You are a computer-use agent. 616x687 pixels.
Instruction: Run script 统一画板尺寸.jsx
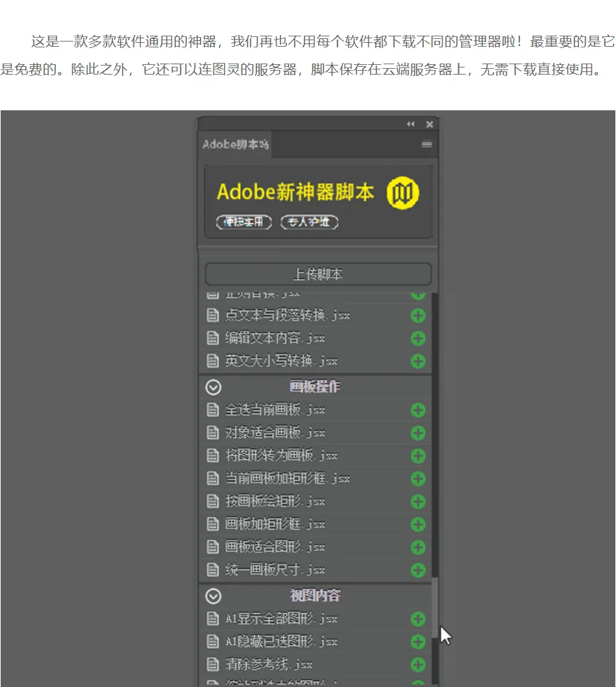click(x=275, y=570)
